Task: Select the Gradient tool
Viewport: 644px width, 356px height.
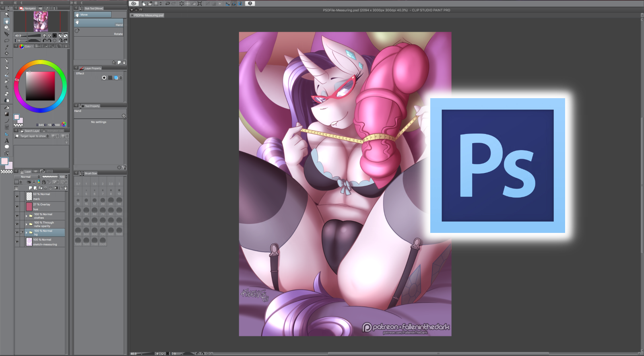Action: (6, 114)
